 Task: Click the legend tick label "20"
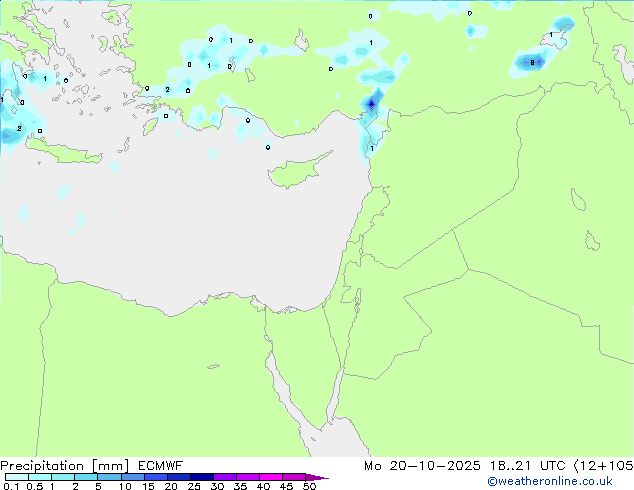(171, 486)
